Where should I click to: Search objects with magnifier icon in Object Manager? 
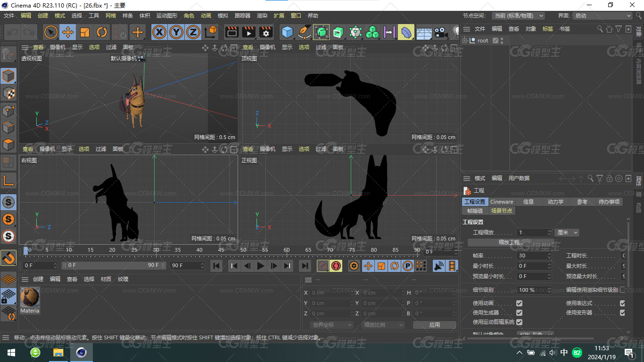click(600, 29)
